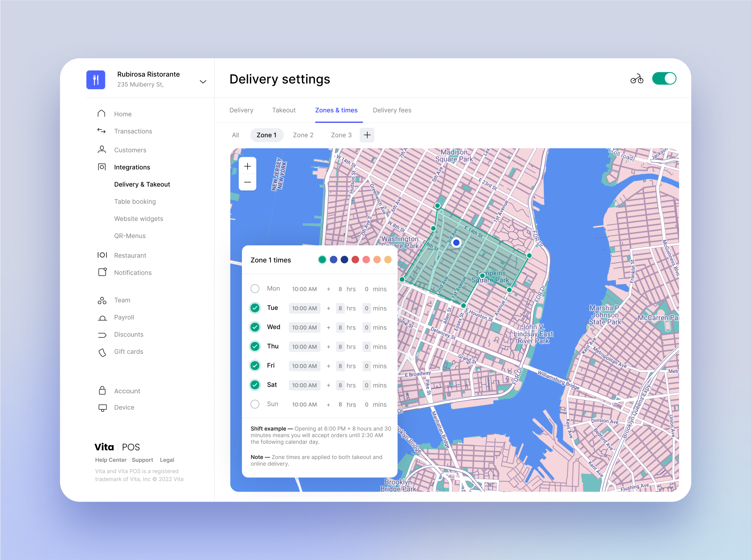Switch to the Takeout tab
The width and height of the screenshot is (751, 560).
pos(284,110)
